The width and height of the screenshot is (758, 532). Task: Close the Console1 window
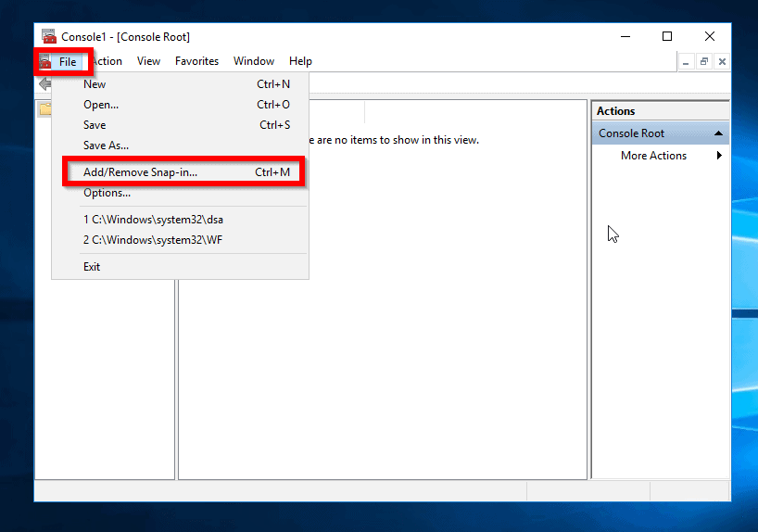click(x=710, y=36)
